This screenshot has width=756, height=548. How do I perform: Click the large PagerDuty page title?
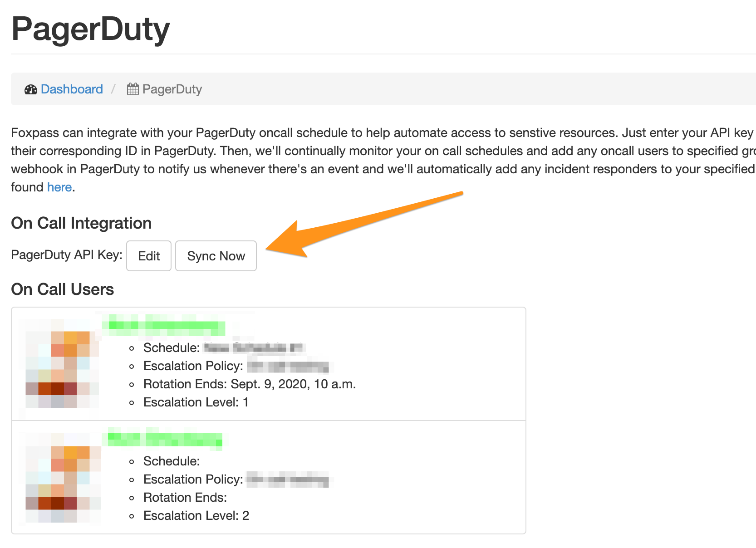[90, 30]
